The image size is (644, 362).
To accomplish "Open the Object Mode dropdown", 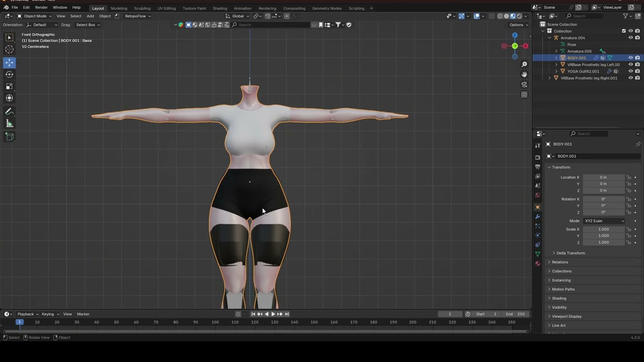I will [x=35, y=16].
